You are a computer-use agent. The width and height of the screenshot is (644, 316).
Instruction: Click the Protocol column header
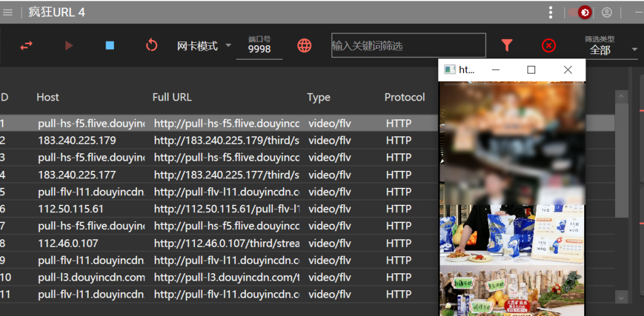point(404,97)
